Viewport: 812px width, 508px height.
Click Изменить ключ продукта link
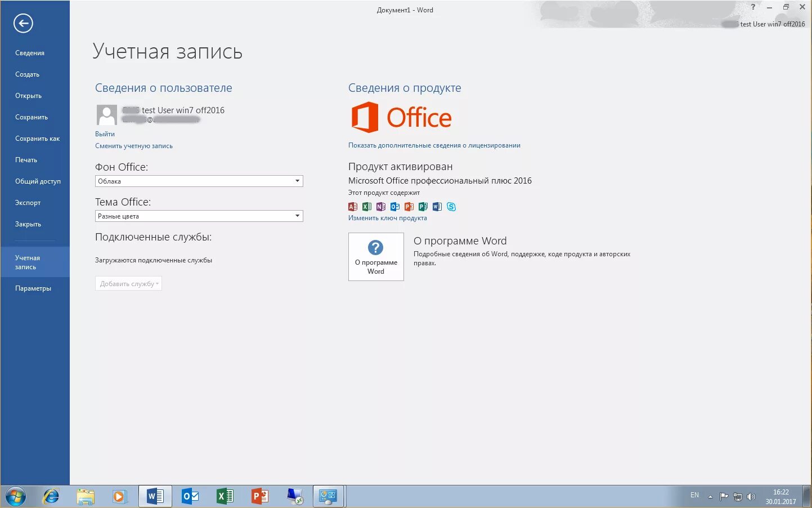click(x=388, y=218)
